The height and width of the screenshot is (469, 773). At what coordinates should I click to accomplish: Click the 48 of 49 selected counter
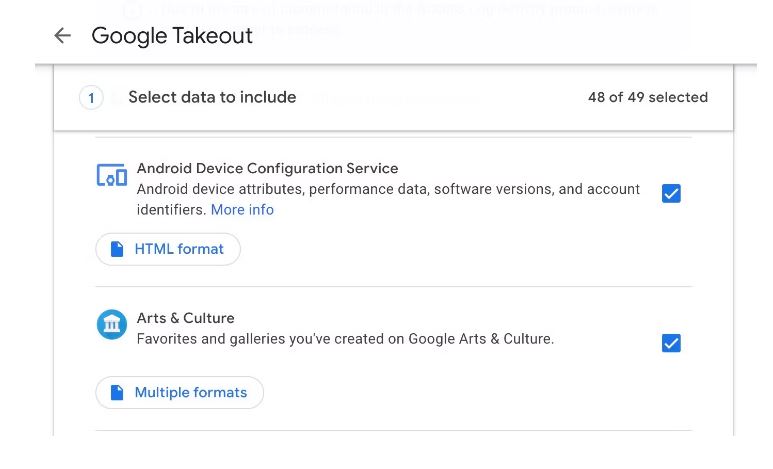tap(647, 98)
